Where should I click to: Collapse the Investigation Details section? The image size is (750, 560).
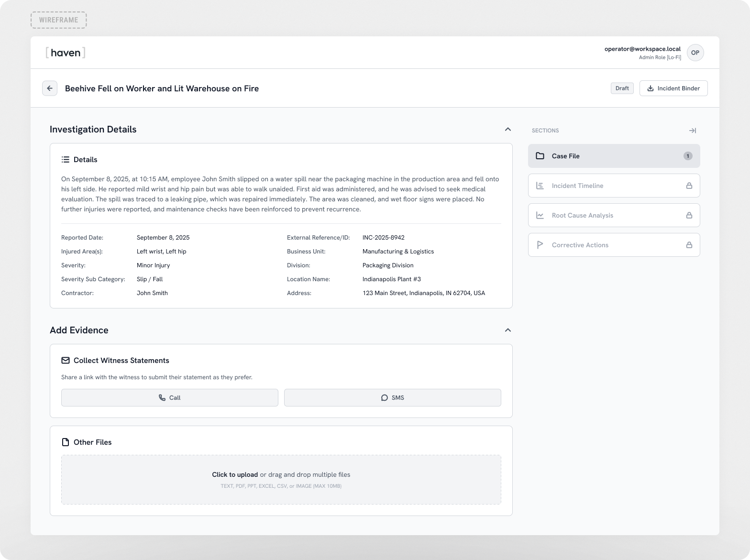click(508, 129)
